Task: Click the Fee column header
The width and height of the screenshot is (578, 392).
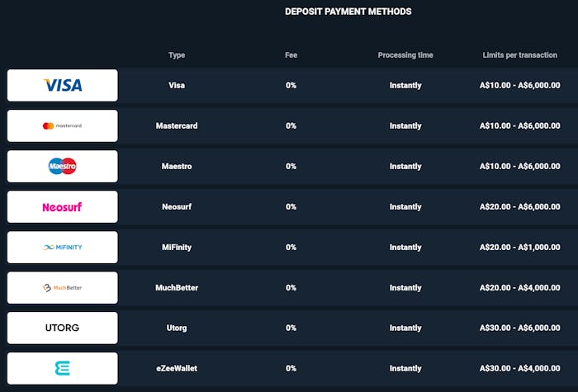Action: pyautogui.click(x=291, y=55)
